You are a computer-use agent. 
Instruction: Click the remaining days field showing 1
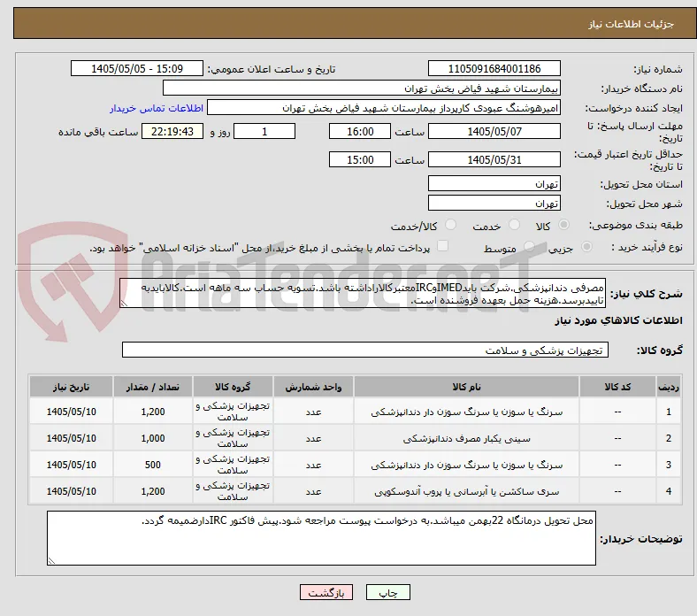[x=264, y=131]
